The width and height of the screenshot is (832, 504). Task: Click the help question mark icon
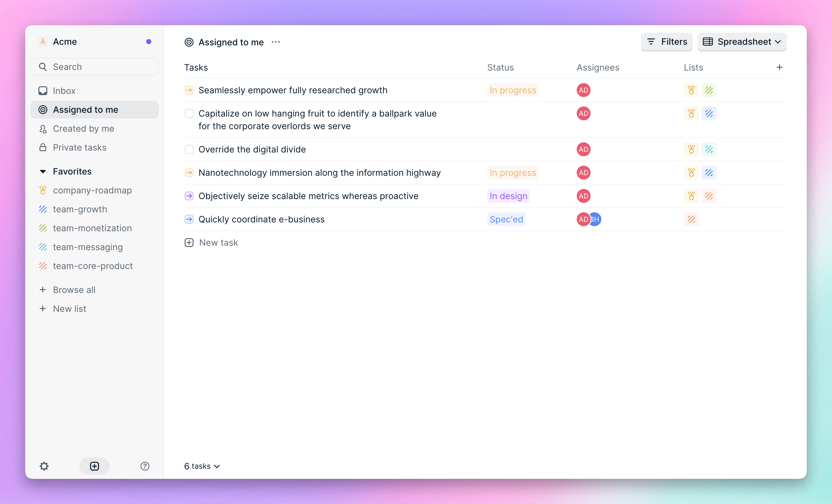145,466
